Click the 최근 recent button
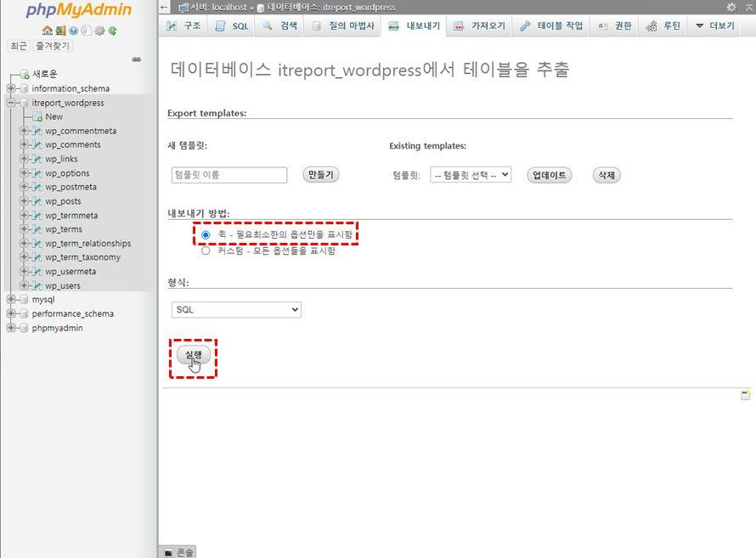 tap(19, 46)
